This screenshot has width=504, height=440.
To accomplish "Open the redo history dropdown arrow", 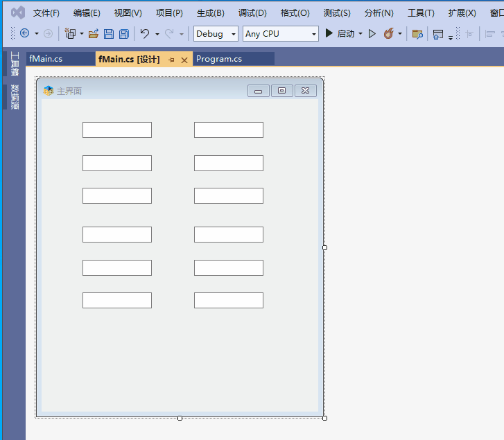I will (182, 34).
